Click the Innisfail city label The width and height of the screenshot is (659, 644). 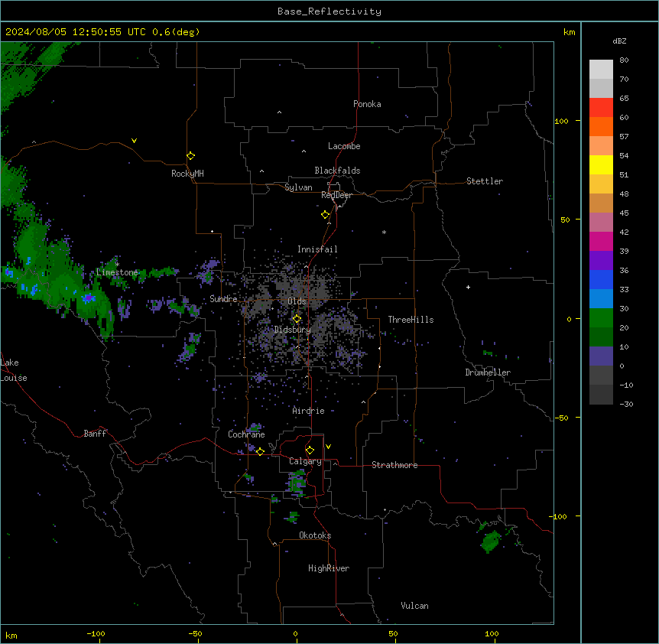(317, 249)
